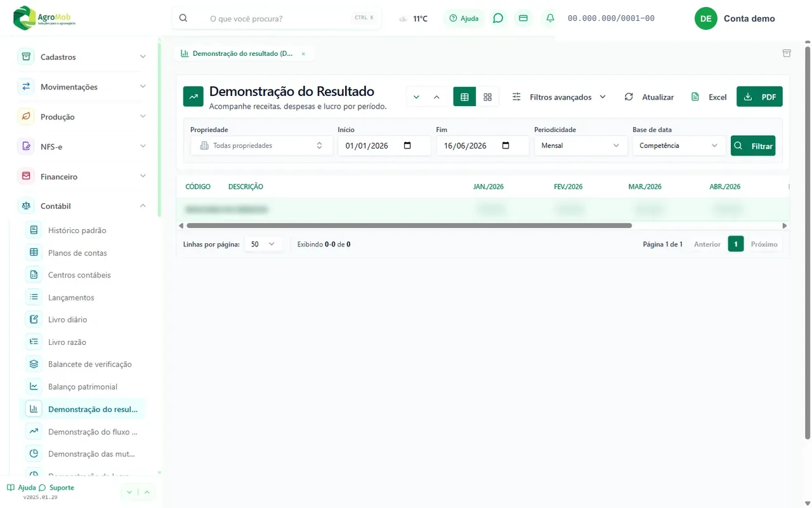Open notifications bell
Screen dimensions: 812x508
tap(550, 18)
